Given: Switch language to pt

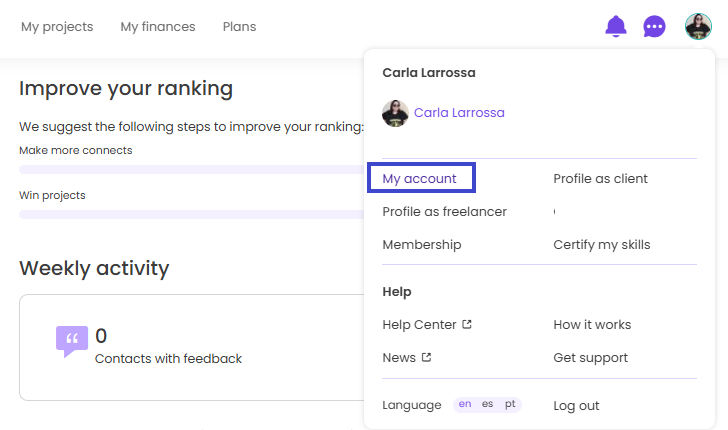Looking at the screenshot, I should (510, 404).
